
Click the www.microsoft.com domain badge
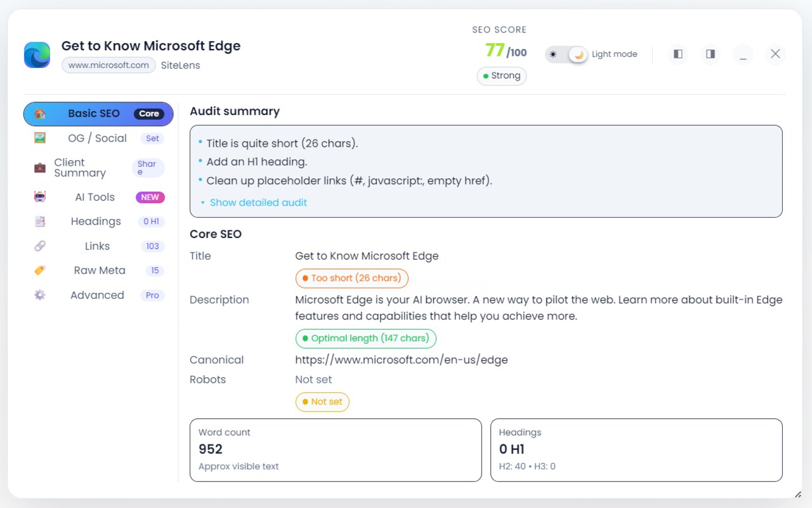point(108,65)
